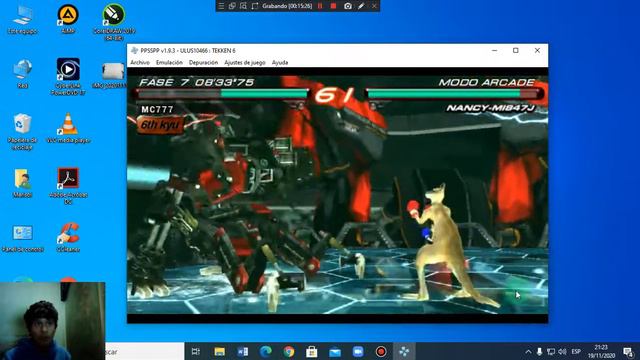Maximize the PPSSPP window

[x=516, y=50]
